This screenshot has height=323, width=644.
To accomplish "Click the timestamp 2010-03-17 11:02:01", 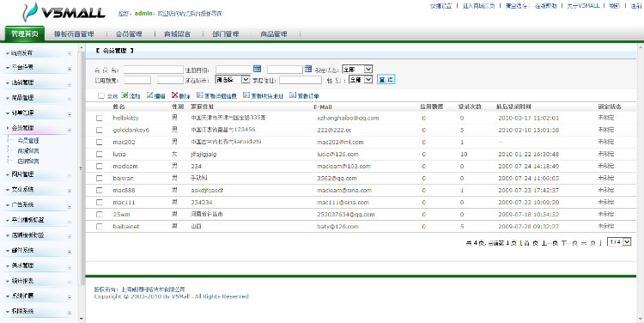I will (529, 118).
